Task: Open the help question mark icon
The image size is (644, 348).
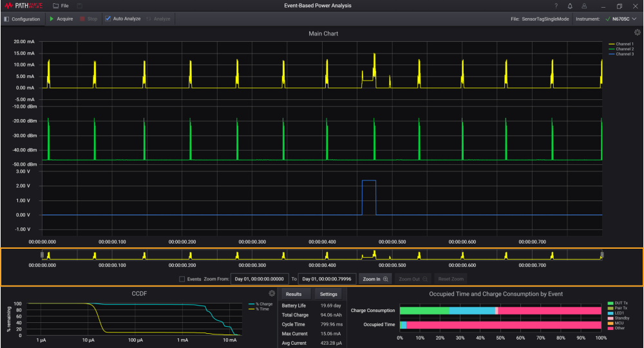Action: pyautogui.click(x=556, y=6)
